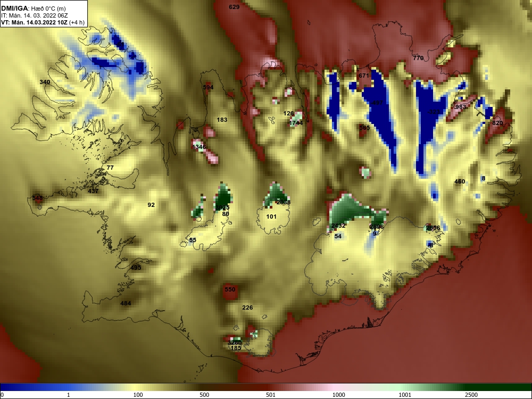532x399 pixels.
Task: Select the map value 3025 on the green glacier
Action: (222, 207)
